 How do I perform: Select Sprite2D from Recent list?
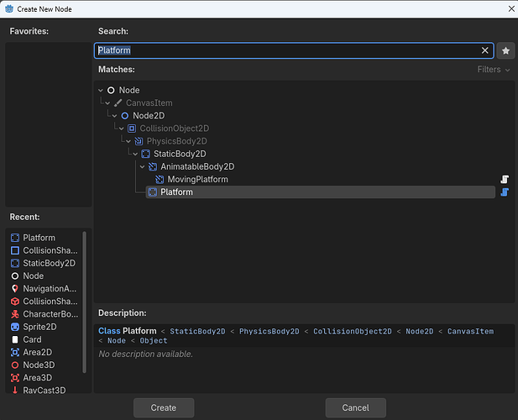39,327
